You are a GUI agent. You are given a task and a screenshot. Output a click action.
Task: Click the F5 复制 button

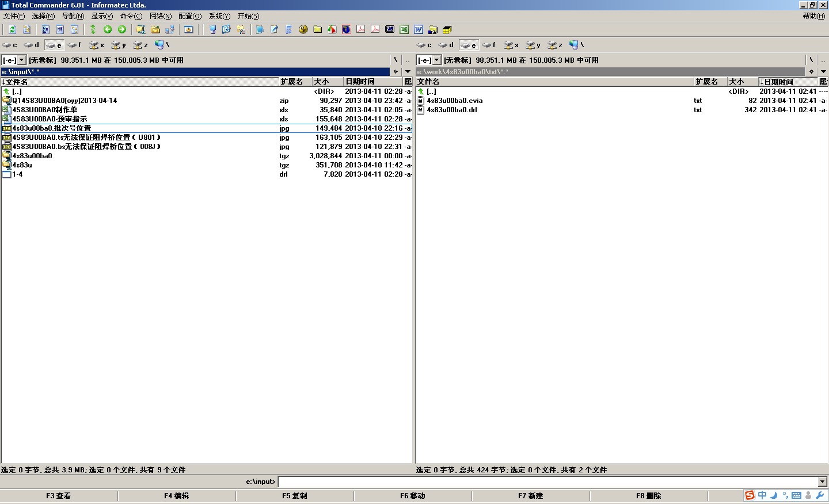coord(295,495)
